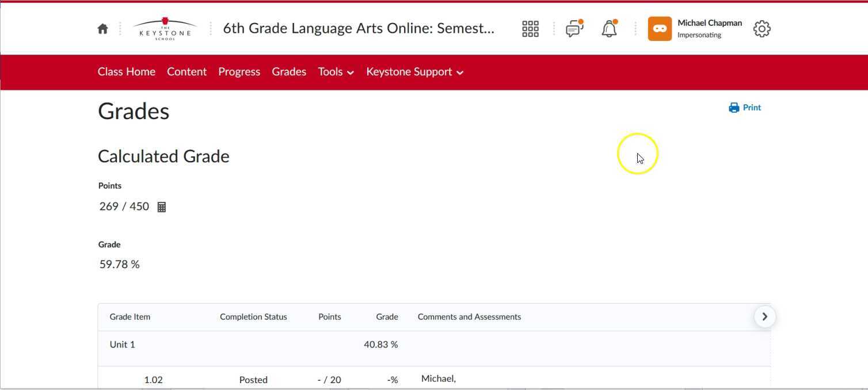Click the Unit 1 grade row
This screenshot has height=390, width=868.
click(x=122, y=344)
